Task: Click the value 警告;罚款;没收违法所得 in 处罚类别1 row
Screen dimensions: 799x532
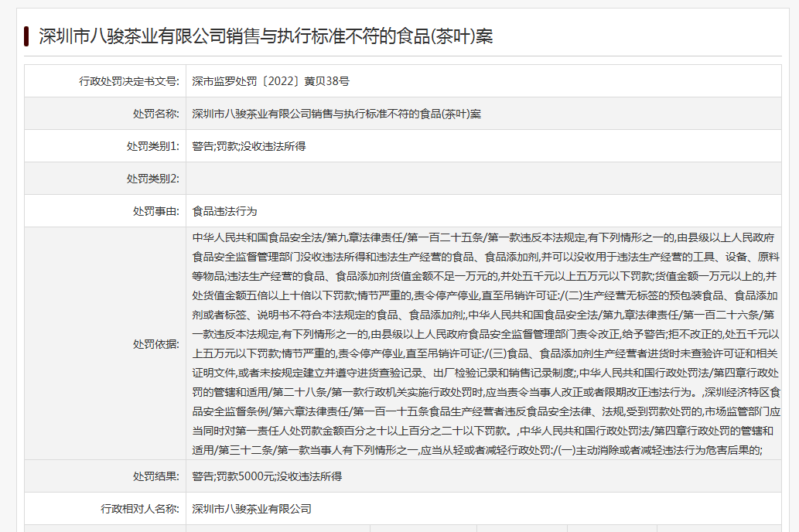Action: coord(248,147)
